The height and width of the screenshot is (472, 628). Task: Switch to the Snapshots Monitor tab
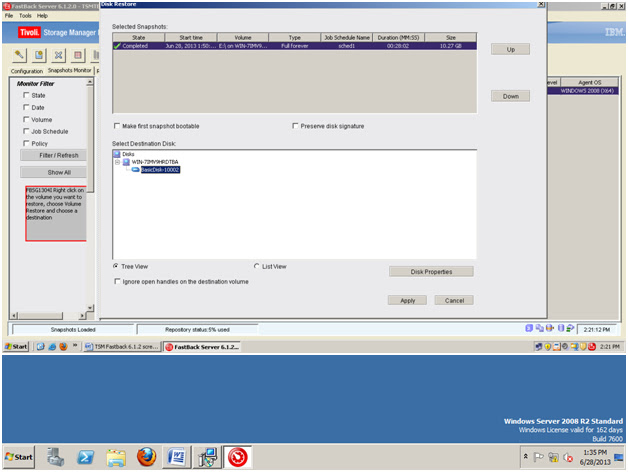[x=70, y=71]
